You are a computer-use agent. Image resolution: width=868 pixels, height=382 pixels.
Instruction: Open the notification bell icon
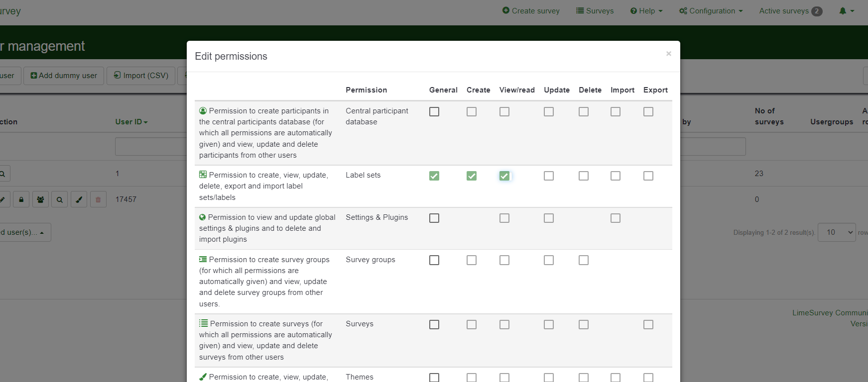[x=846, y=11]
